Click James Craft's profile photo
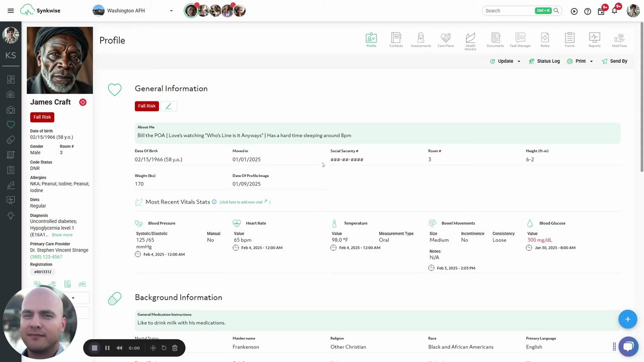The width and height of the screenshot is (644, 362). 60,60
